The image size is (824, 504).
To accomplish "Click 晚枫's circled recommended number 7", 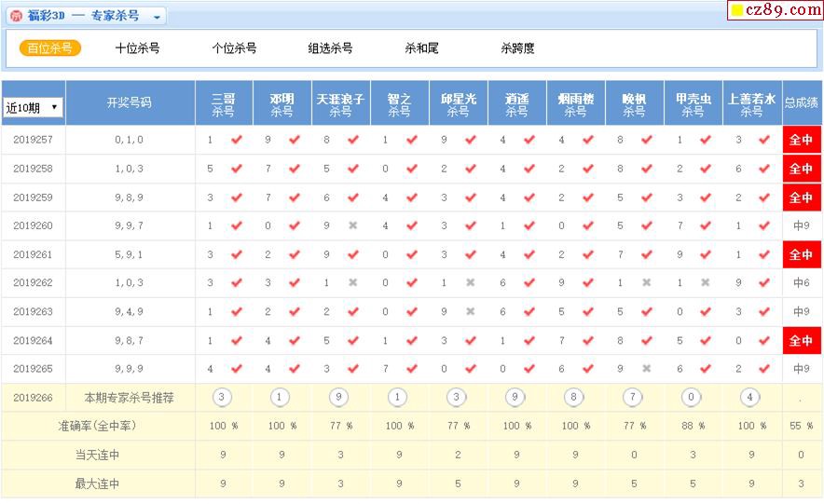I will [633, 398].
